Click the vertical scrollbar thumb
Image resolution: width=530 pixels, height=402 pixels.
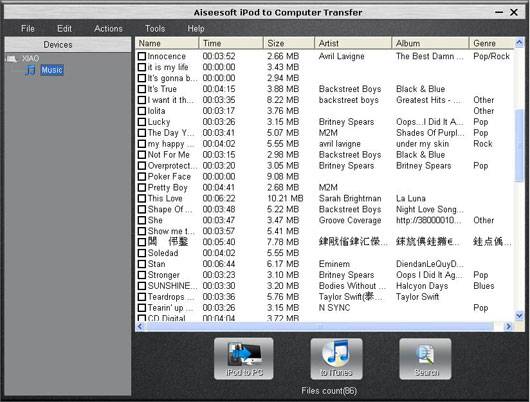[519, 145]
